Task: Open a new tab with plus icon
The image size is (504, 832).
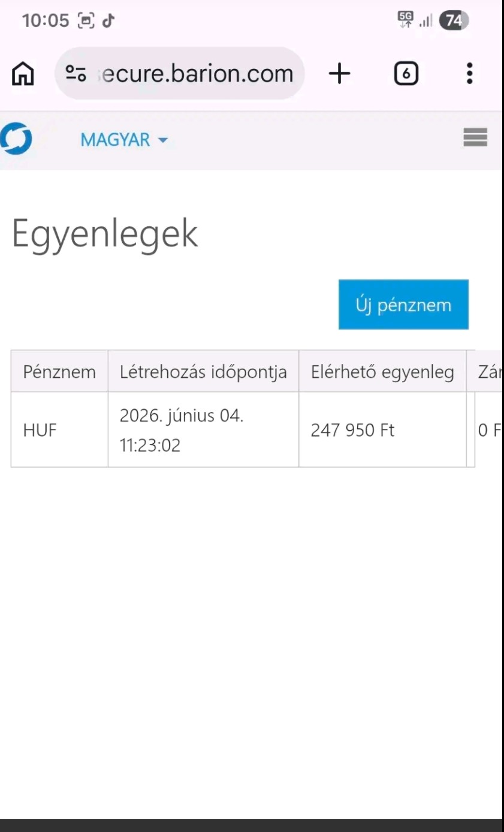Action: 339,74
